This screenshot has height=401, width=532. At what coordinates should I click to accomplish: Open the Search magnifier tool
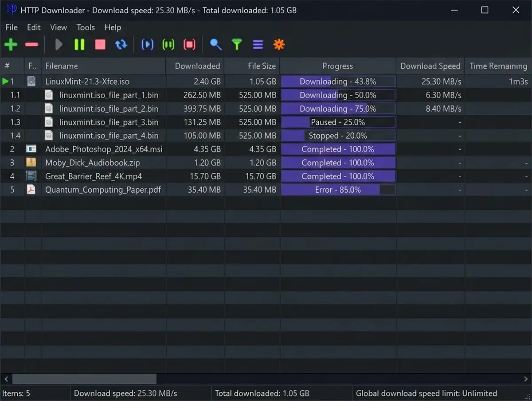click(216, 44)
